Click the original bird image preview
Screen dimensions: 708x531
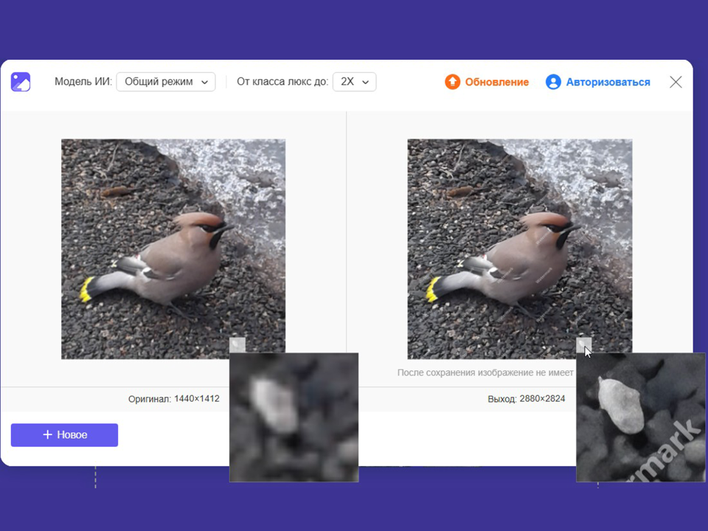(173, 249)
